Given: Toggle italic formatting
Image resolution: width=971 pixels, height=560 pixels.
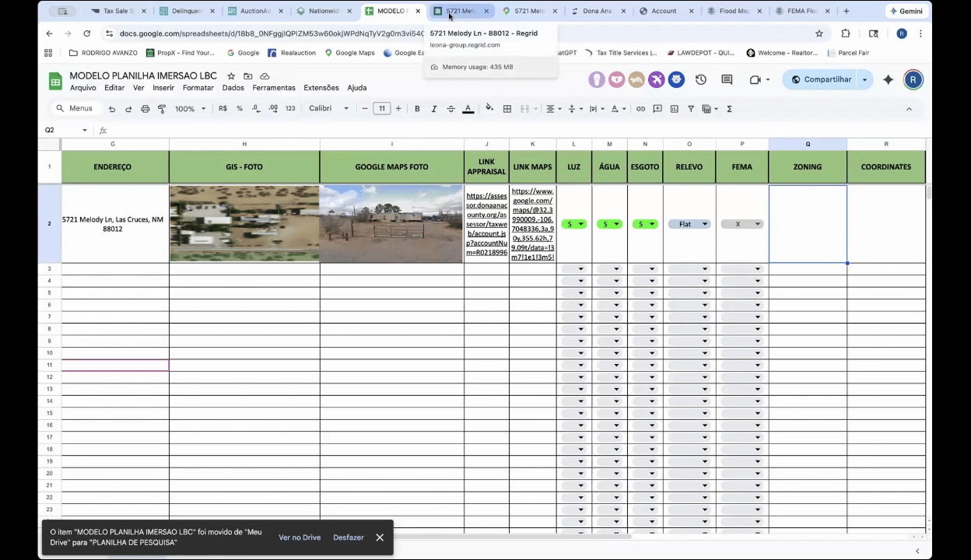Looking at the screenshot, I should (x=434, y=109).
